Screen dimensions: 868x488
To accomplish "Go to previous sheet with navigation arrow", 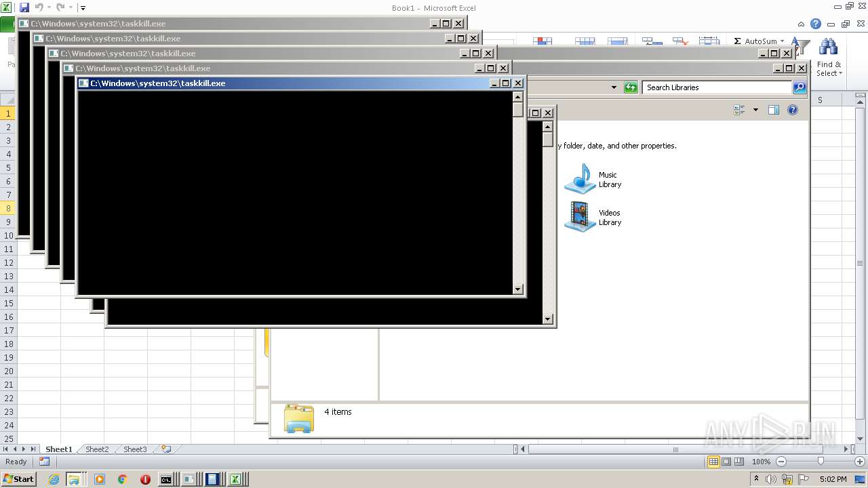I will coord(15,449).
